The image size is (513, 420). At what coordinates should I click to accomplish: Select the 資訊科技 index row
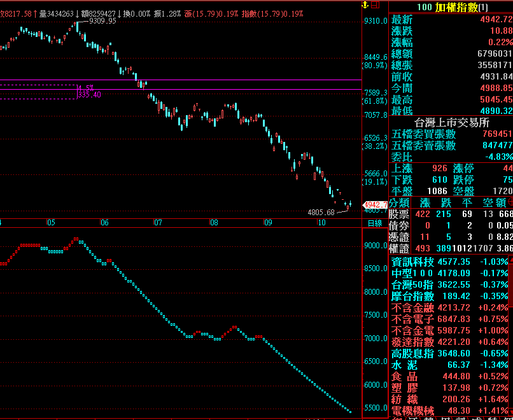[x=448, y=262]
